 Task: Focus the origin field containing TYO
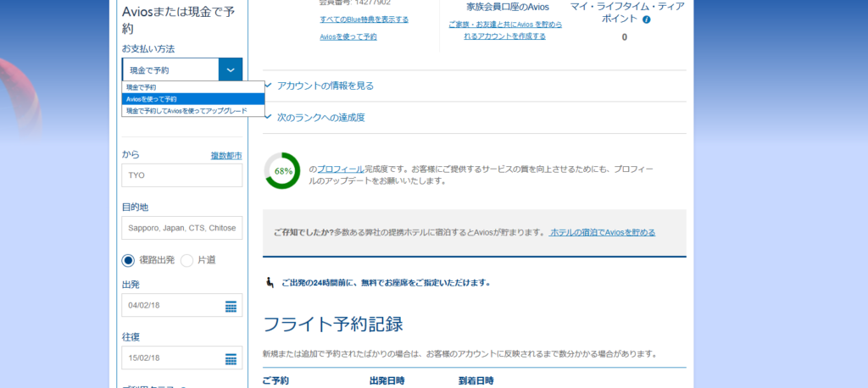point(182,175)
